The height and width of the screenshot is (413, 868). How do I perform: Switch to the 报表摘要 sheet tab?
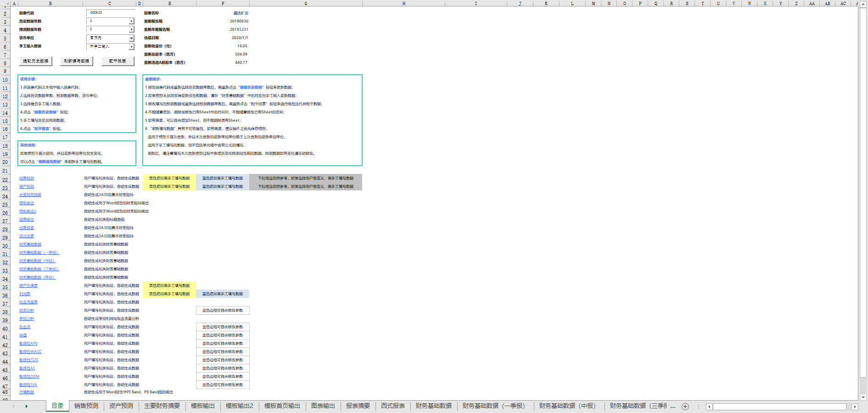(x=358, y=406)
